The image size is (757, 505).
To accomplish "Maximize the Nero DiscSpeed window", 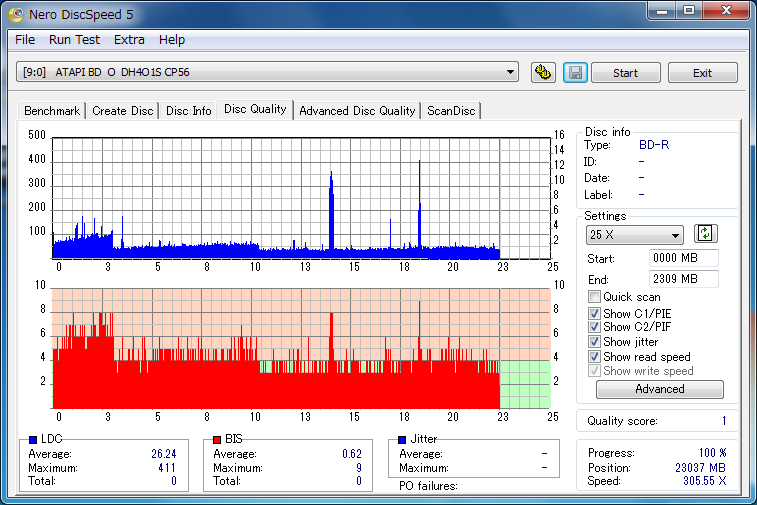I will [689, 11].
